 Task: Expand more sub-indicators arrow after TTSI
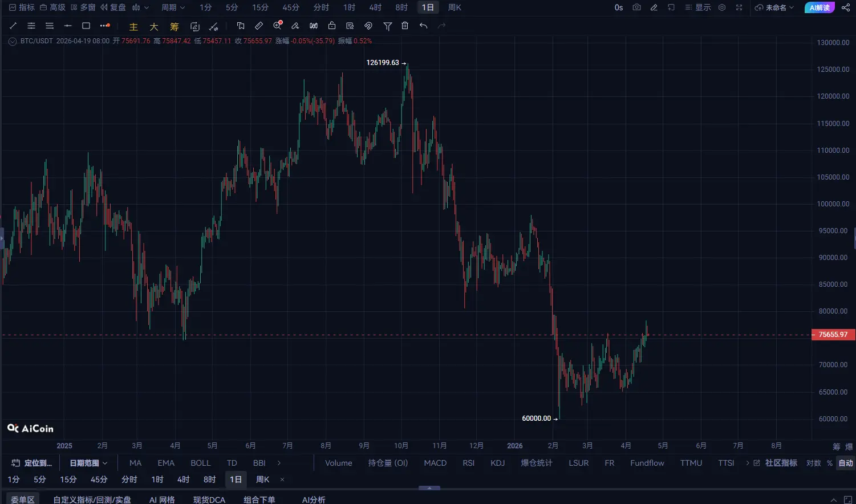748,463
